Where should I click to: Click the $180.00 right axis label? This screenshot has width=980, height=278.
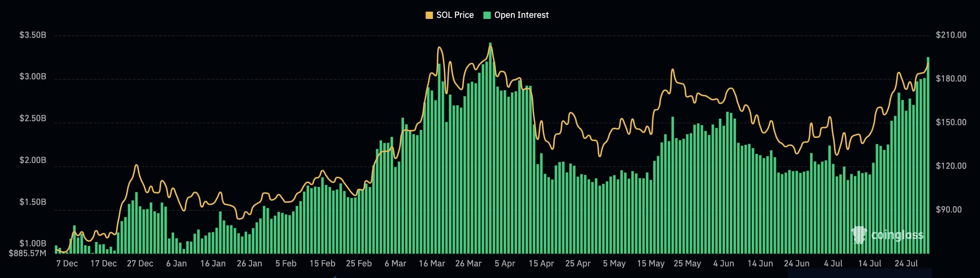[951, 79]
